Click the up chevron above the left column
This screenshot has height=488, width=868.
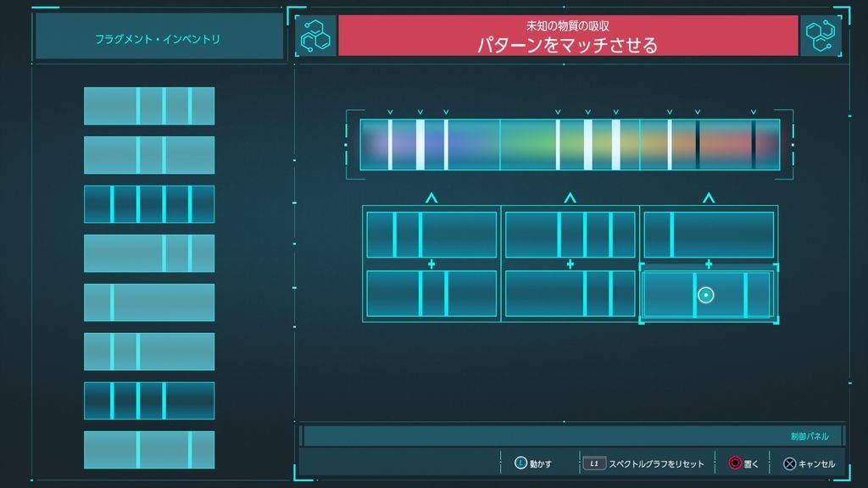click(x=431, y=197)
